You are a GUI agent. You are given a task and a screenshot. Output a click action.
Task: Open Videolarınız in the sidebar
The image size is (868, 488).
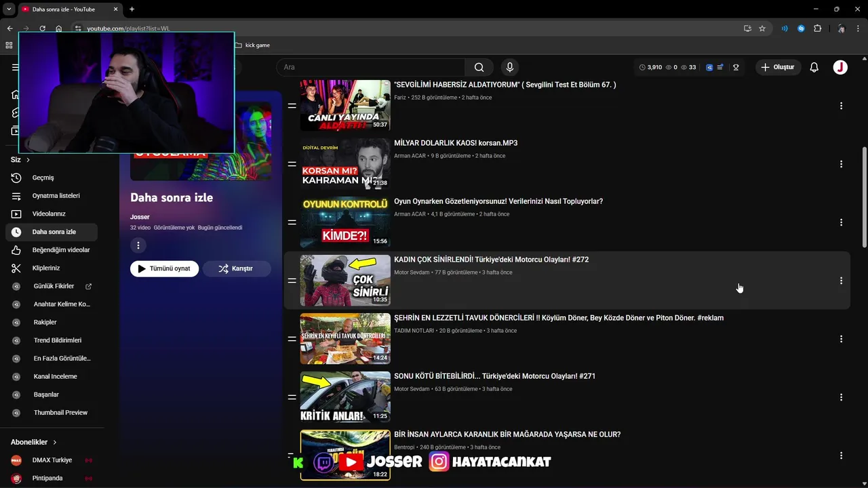pos(52,213)
